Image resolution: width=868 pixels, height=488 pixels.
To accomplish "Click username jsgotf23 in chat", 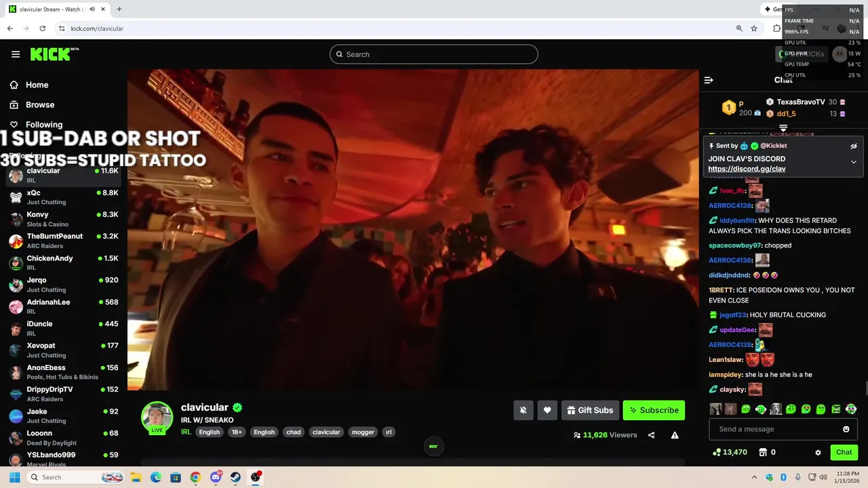I will (x=732, y=315).
